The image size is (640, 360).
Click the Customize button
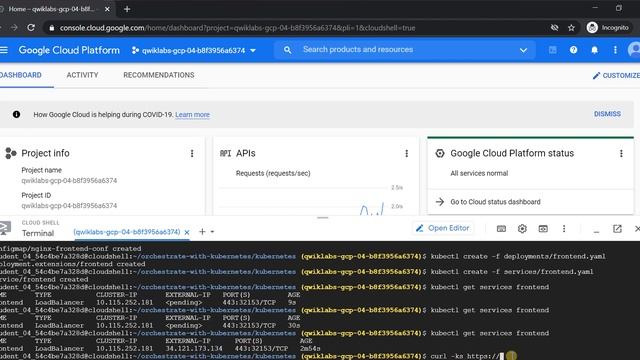[616, 76]
